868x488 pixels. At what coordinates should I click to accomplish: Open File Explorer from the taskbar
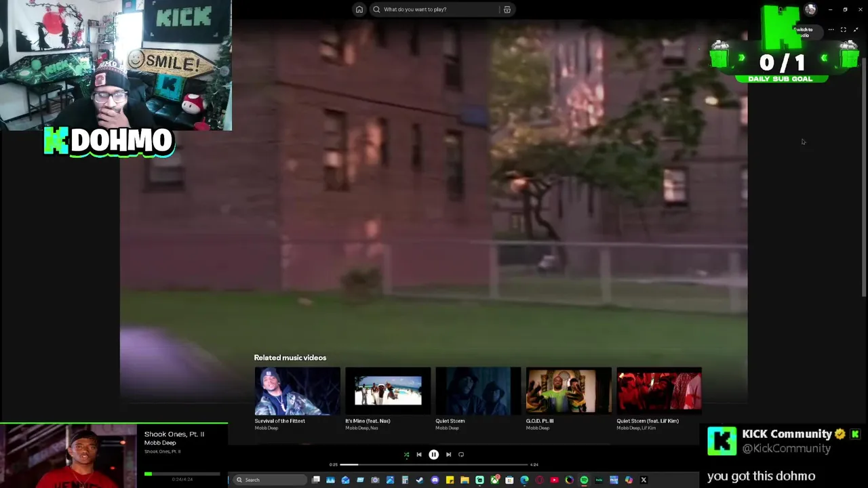[x=465, y=480]
